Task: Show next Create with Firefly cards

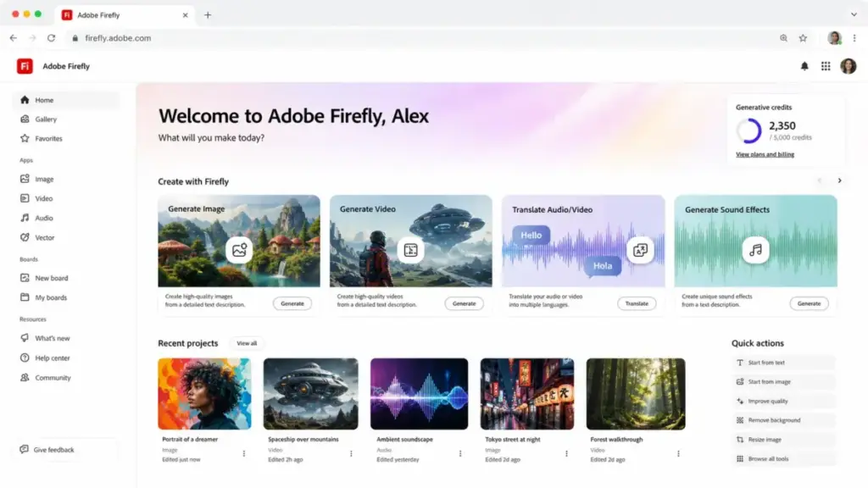Action: point(839,180)
